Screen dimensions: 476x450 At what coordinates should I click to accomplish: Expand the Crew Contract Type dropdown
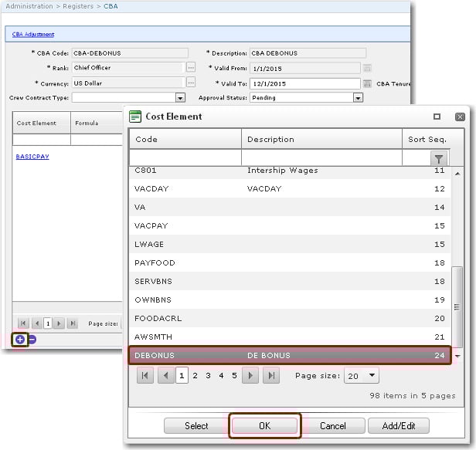(x=180, y=98)
